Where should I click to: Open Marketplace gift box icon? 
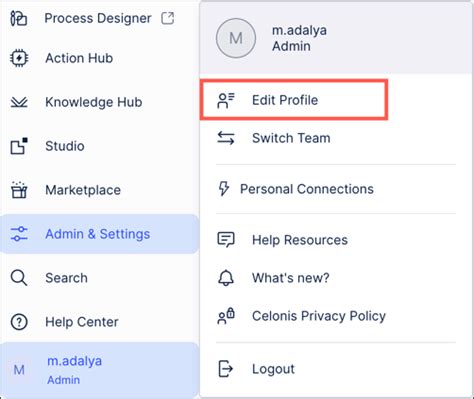(x=19, y=190)
